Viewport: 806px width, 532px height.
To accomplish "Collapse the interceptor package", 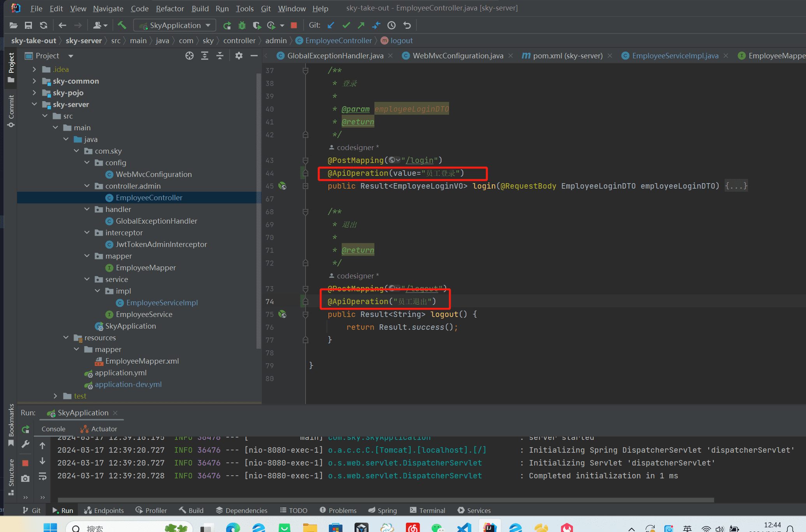I will pyautogui.click(x=87, y=233).
